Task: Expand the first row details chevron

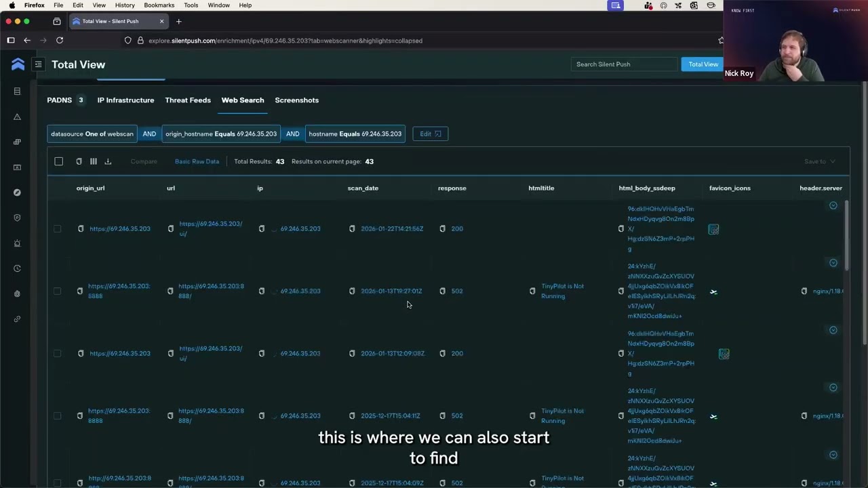Action: [x=833, y=205]
